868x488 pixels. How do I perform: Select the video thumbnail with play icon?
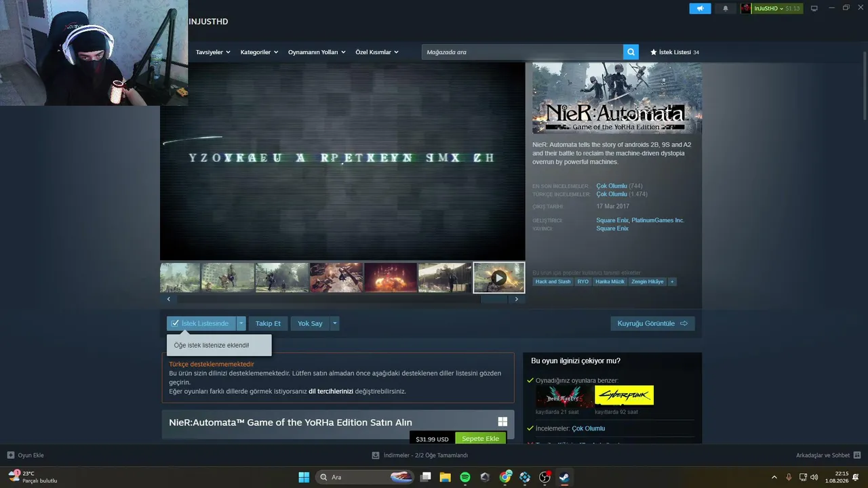coord(499,277)
